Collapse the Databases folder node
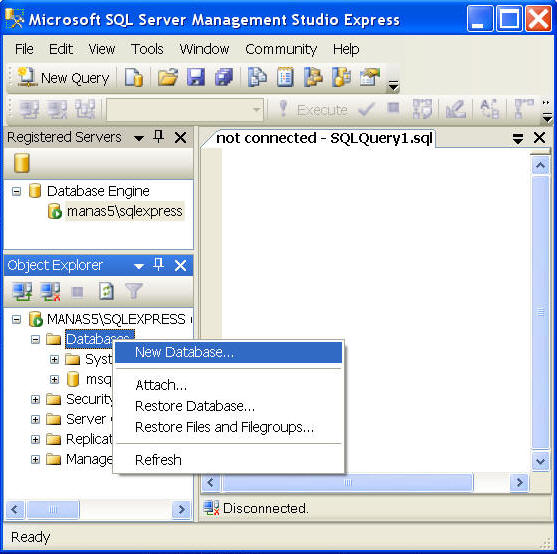This screenshot has height=554, width=557. pyautogui.click(x=35, y=340)
